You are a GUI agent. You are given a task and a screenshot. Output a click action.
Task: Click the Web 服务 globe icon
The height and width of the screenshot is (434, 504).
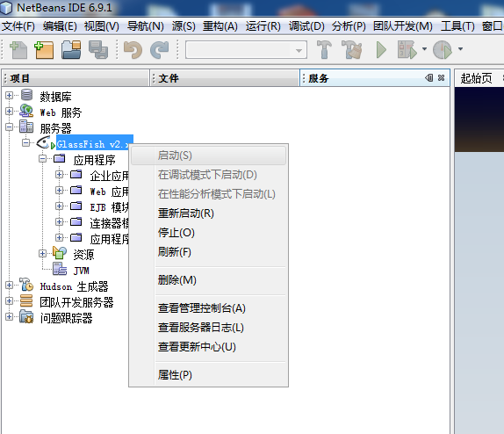click(26, 111)
